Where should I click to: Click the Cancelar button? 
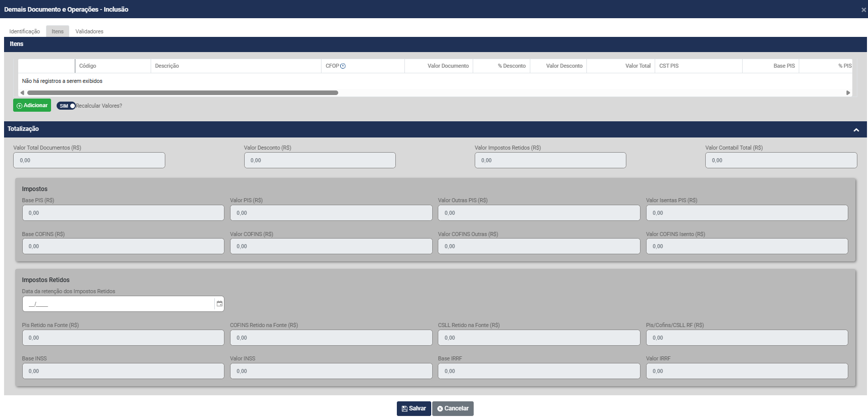tap(452, 408)
